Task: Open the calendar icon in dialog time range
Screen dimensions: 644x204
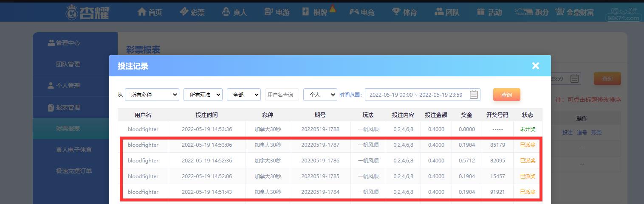Action: (x=474, y=95)
